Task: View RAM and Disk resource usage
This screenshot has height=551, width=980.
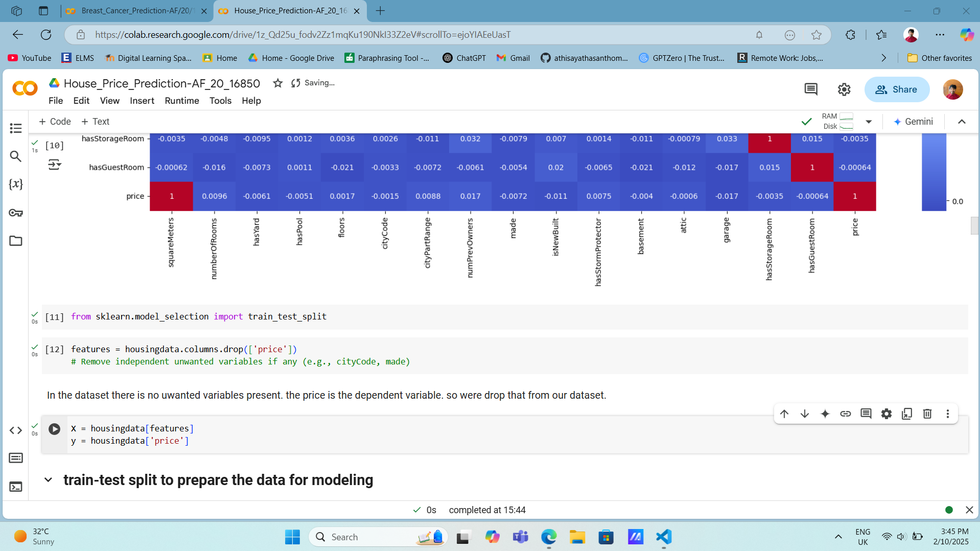Action: (x=837, y=122)
